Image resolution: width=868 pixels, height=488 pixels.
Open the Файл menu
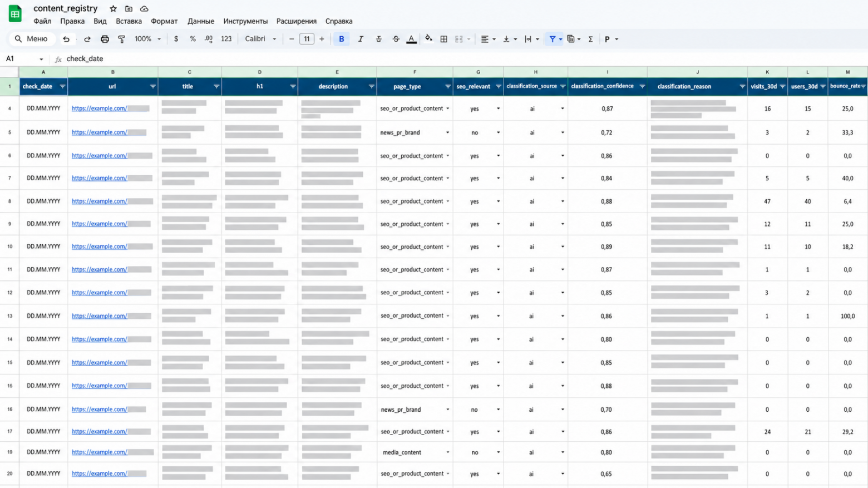pos(42,21)
